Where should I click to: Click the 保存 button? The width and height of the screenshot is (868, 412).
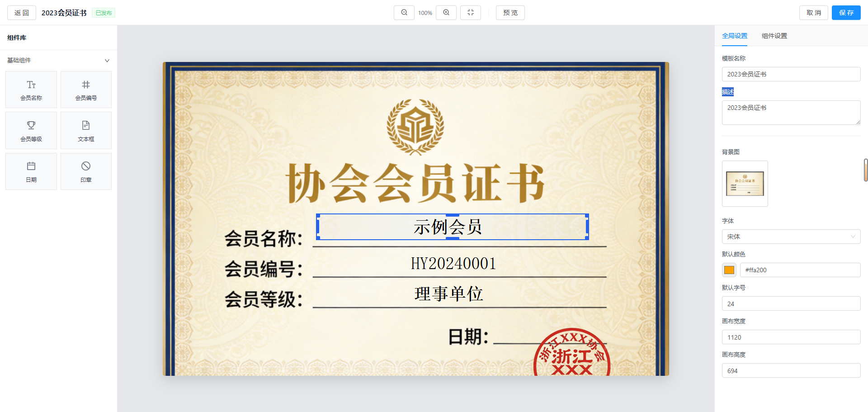(846, 13)
